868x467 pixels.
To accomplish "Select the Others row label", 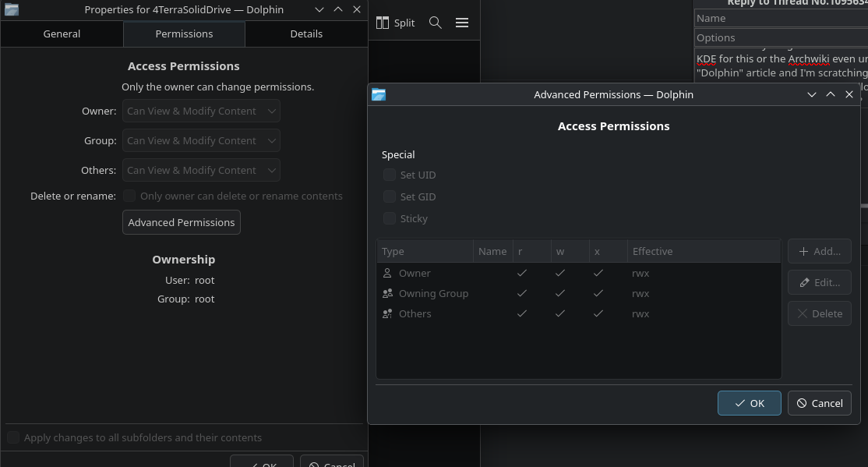I will (415, 313).
